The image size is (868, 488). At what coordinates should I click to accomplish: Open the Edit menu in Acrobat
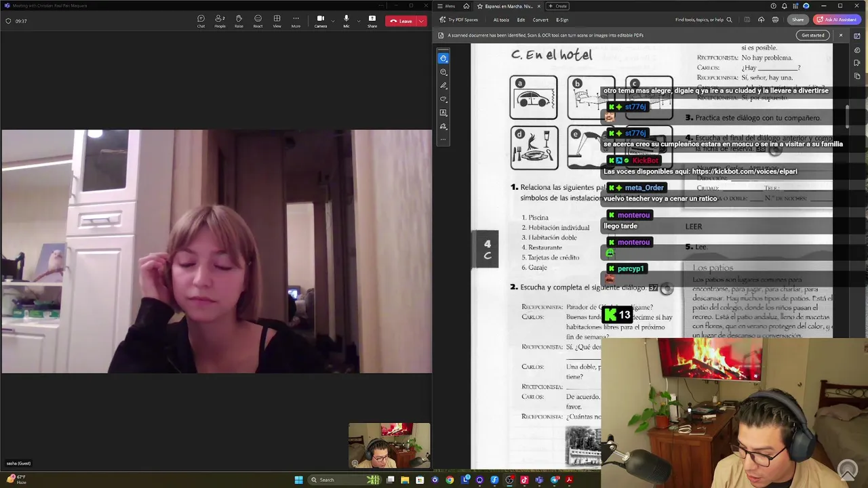(x=521, y=20)
